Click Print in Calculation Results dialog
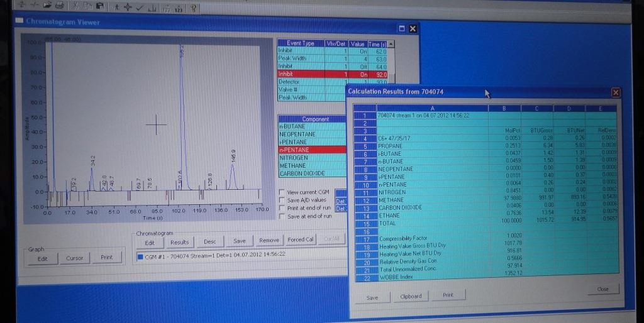The height and width of the screenshot is (323, 644). pyautogui.click(x=448, y=295)
